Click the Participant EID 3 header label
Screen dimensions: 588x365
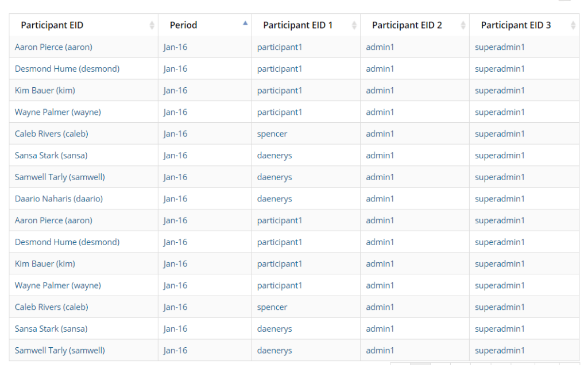tap(516, 25)
